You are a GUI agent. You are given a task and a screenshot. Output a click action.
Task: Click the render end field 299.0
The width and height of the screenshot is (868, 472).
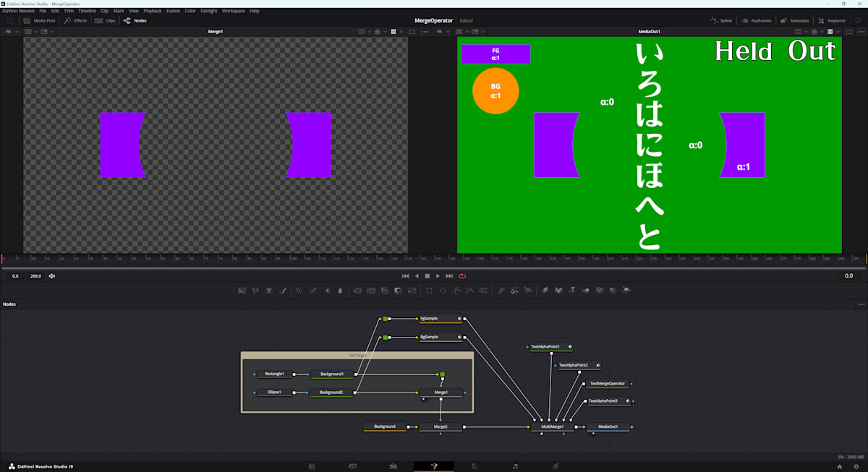(35, 276)
